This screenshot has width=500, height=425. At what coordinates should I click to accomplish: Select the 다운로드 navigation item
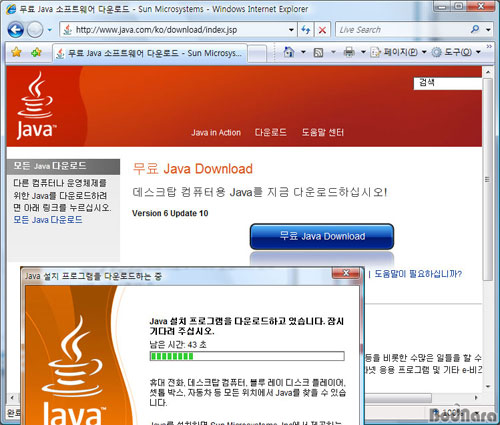(270, 132)
